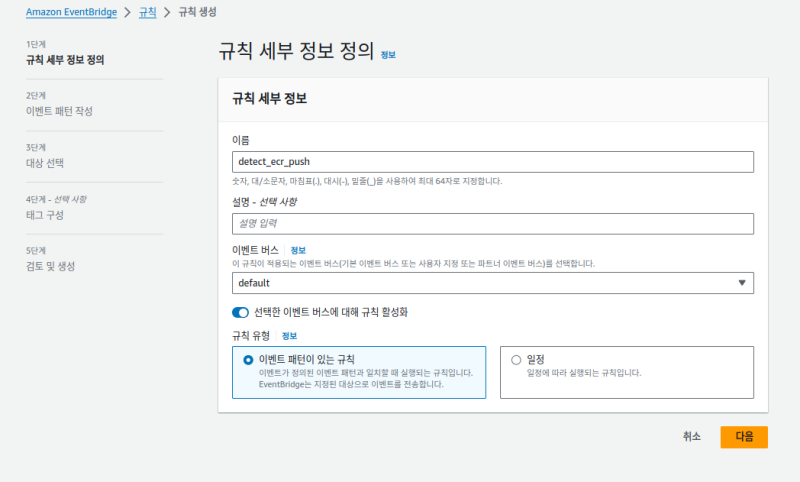The image size is (800, 482).
Task: Go to step 4 태그 구성
Action: coord(48,215)
